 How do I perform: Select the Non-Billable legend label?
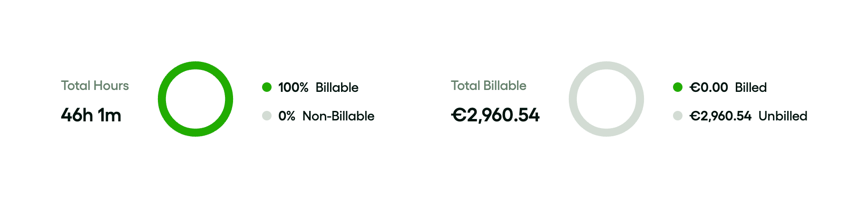(x=338, y=116)
